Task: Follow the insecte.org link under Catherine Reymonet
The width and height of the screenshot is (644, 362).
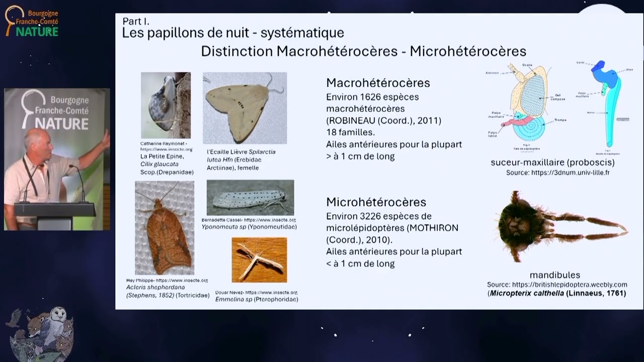Action: click(166, 149)
